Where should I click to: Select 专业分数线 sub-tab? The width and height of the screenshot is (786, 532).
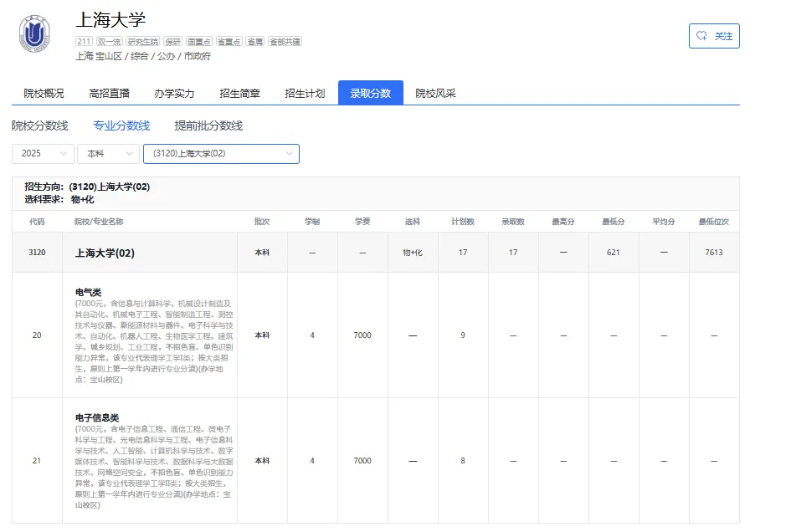point(121,125)
